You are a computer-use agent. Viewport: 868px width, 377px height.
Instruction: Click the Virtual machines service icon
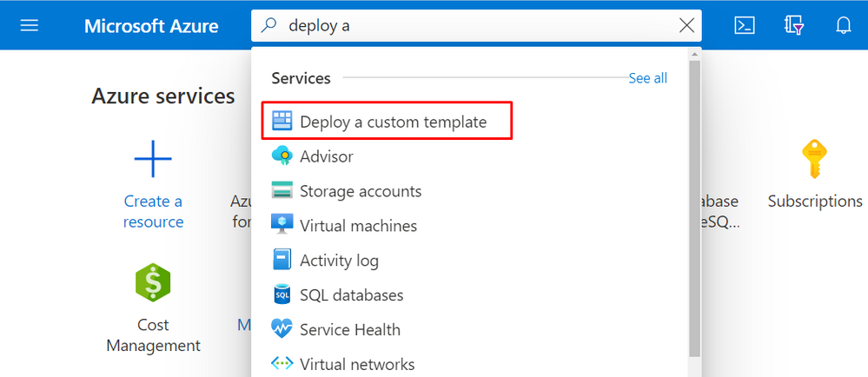pyautogui.click(x=283, y=226)
